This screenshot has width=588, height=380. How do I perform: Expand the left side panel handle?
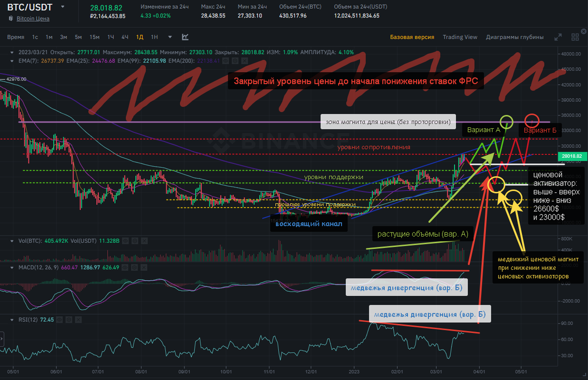click(x=2, y=339)
